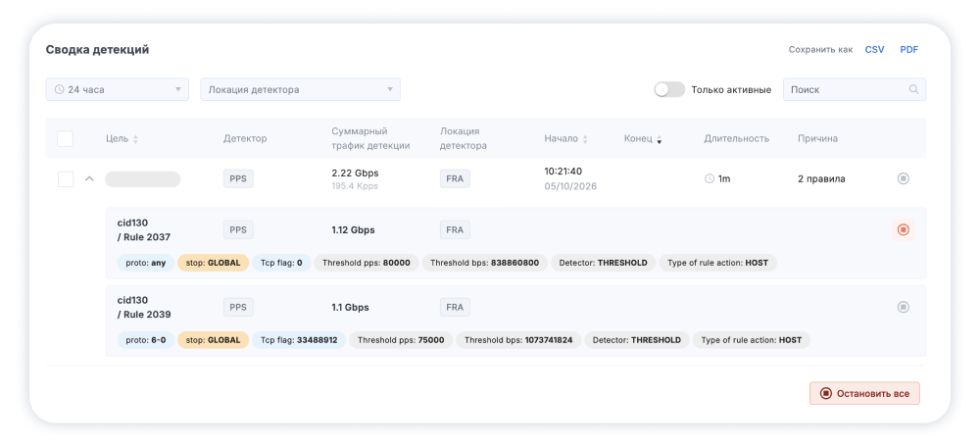This screenshot has width=980, height=447.
Task: Click 1.12 Gbps traffic value
Action: 353,229
